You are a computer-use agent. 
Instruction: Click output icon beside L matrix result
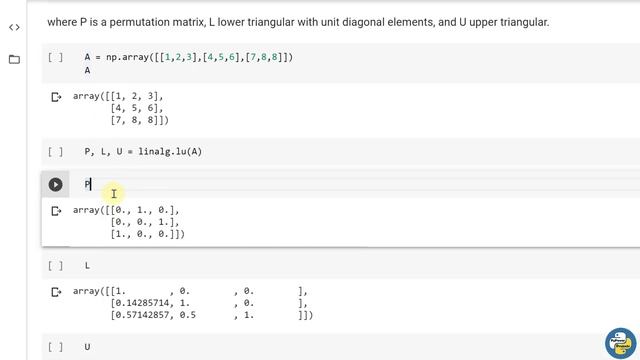tap(56, 292)
